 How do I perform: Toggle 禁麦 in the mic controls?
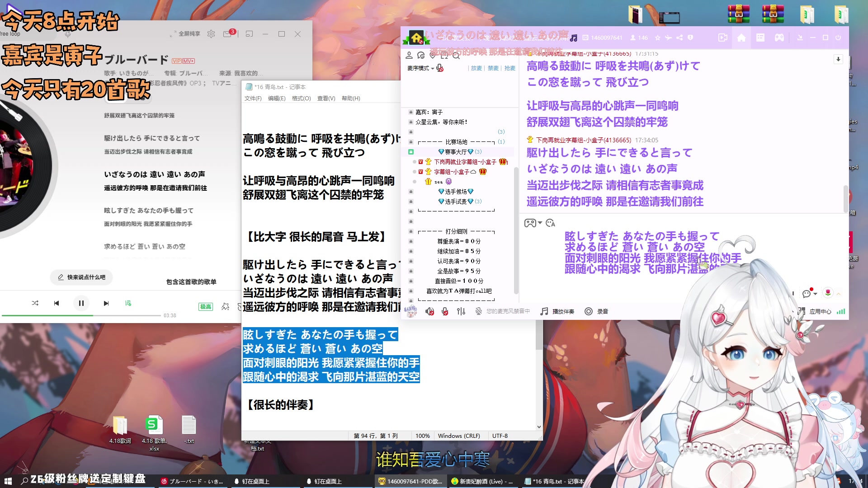click(x=493, y=68)
